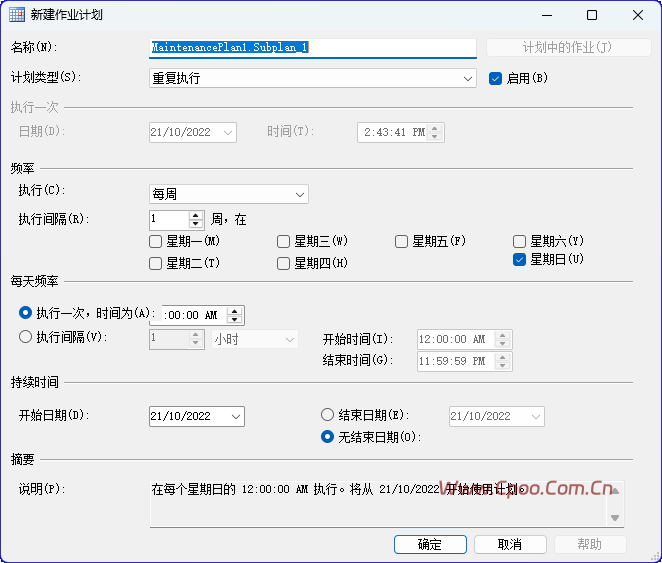Select 执行一次，时间为(A) radio option
Screen dimensions: 662x563
[25, 313]
